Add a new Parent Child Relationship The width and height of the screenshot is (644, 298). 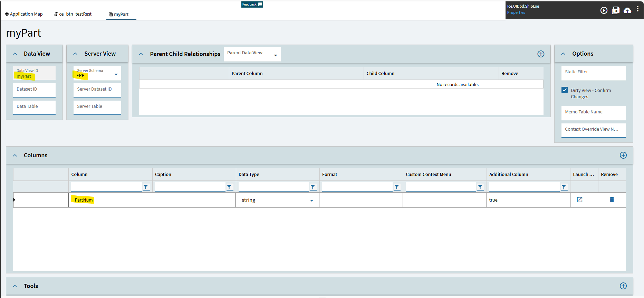(x=541, y=54)
